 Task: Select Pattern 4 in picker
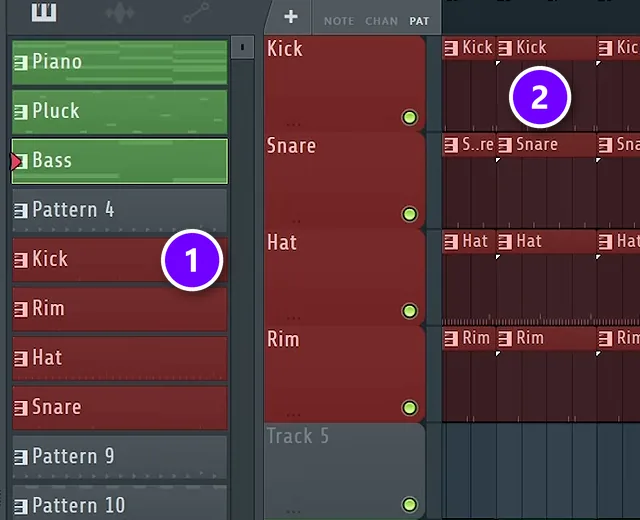click(120, 211)
